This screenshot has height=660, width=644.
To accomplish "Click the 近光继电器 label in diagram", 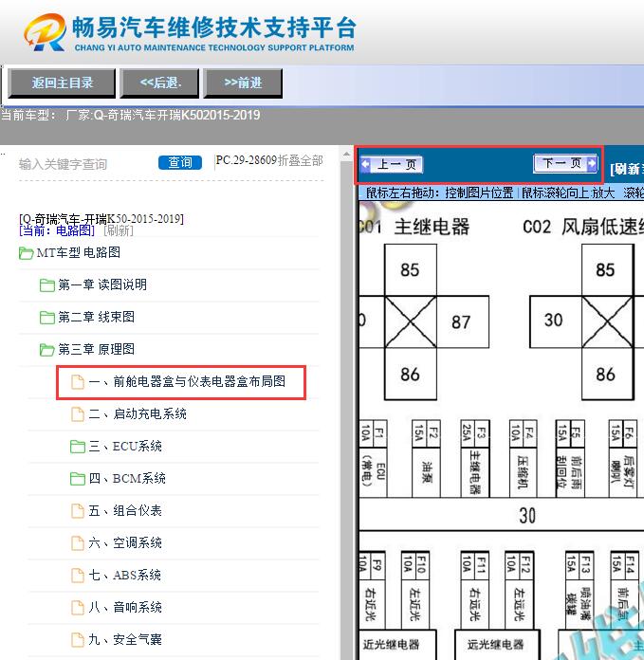I will (392, 645).
